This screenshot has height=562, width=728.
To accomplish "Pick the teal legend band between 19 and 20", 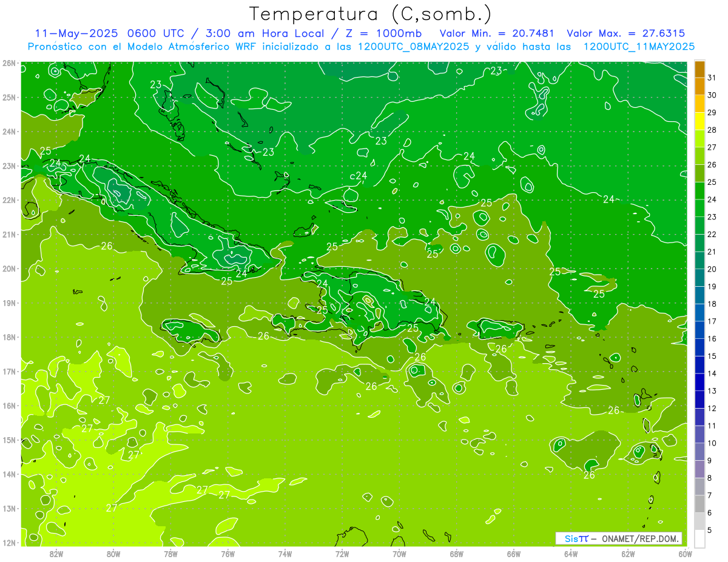I will [x=699, y=278].
